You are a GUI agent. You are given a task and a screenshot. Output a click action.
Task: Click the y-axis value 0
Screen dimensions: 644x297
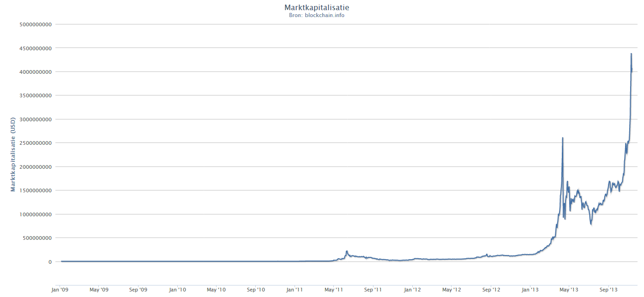pos(50,261)
